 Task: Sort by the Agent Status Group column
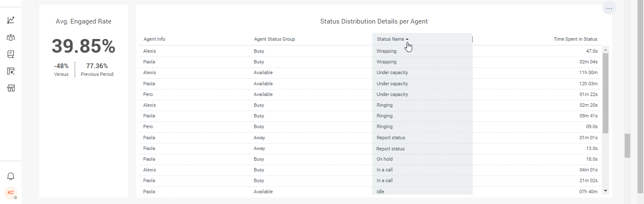pos(274,39)
